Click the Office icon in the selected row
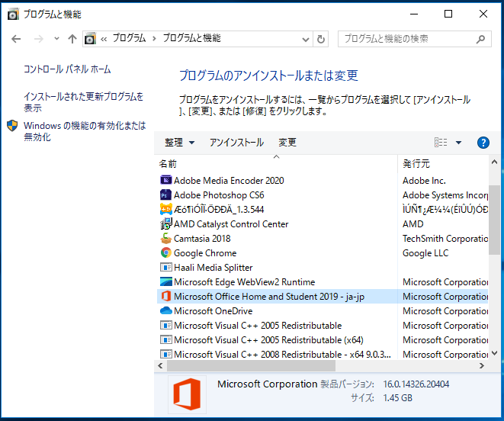The height and width of the screenshot is (421, 504). [x=166, y=296]
